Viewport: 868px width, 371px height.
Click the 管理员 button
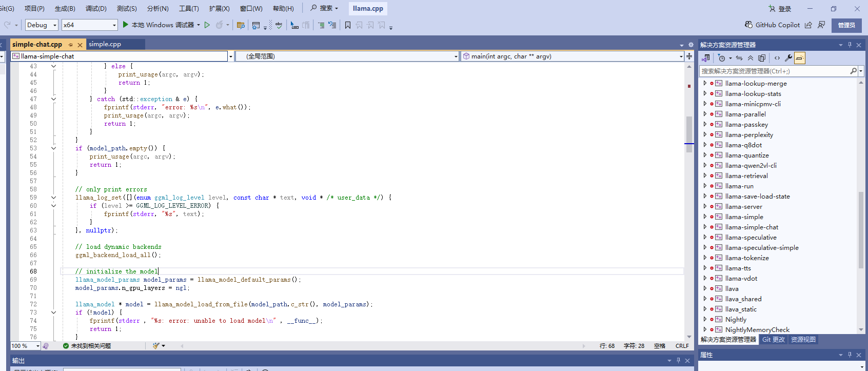[x=846, y=25]
